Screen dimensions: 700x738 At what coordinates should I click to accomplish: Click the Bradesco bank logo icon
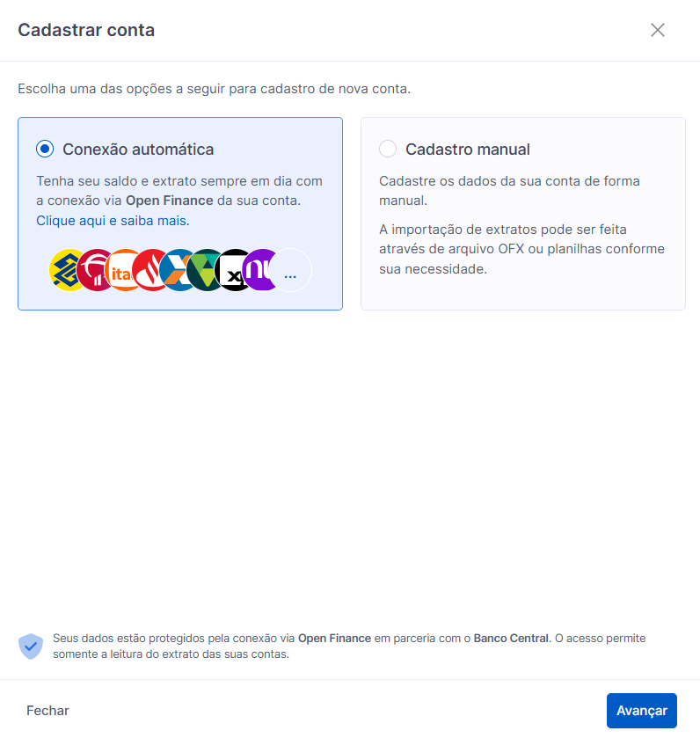click(92, 270)
